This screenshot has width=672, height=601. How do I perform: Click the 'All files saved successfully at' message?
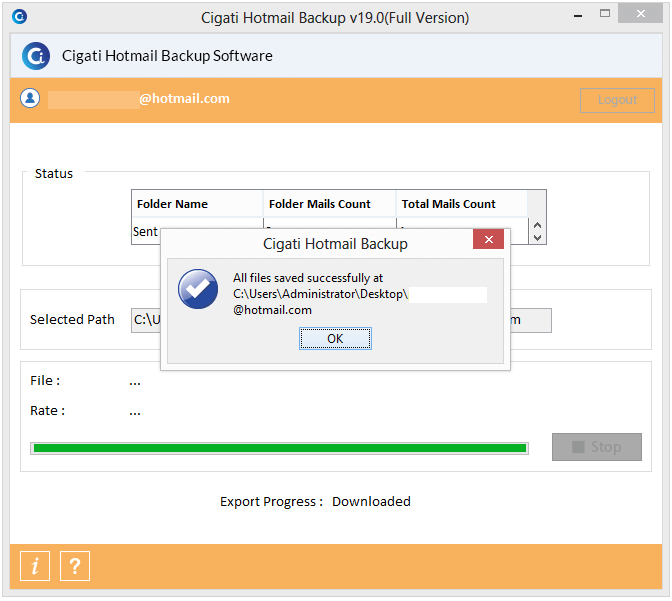pyautogui.click(x=308, y=278)
